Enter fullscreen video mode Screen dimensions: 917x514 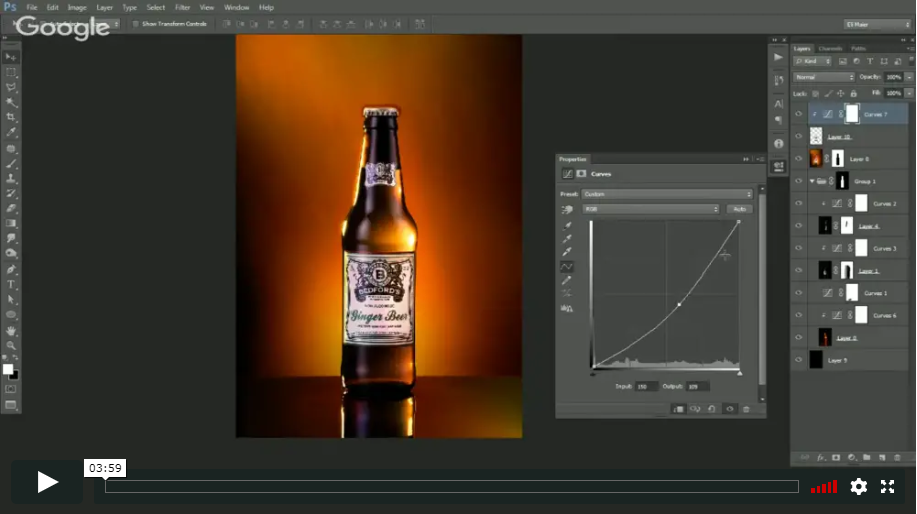pyautogui.click(x=888, y=487)
